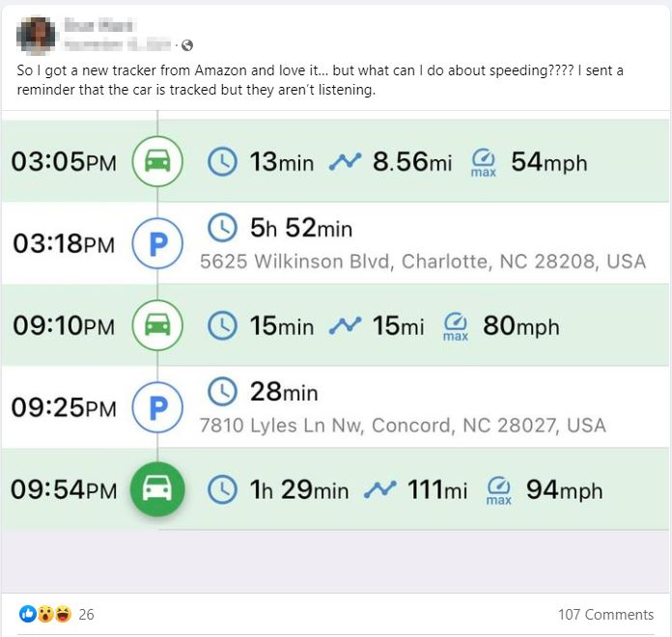
Task: Click the poster's blurred name
Action: pyautogui.click(x=97, y=26)
